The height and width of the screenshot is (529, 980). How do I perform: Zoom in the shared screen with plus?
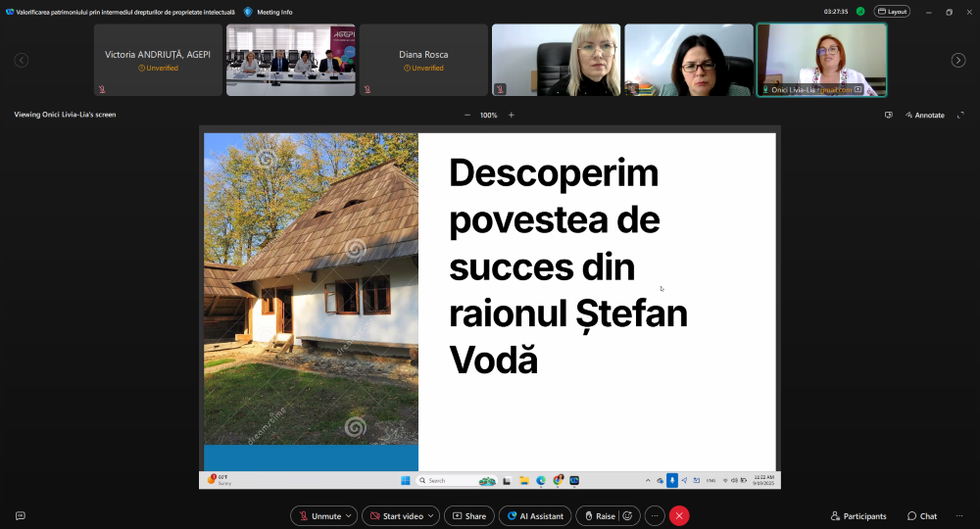click(511, 115)
